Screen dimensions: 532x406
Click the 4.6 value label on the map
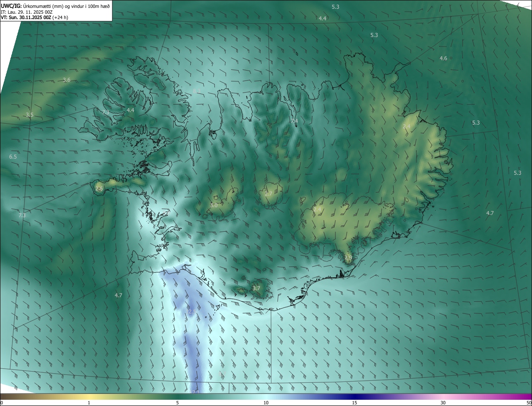click(443, 58)
